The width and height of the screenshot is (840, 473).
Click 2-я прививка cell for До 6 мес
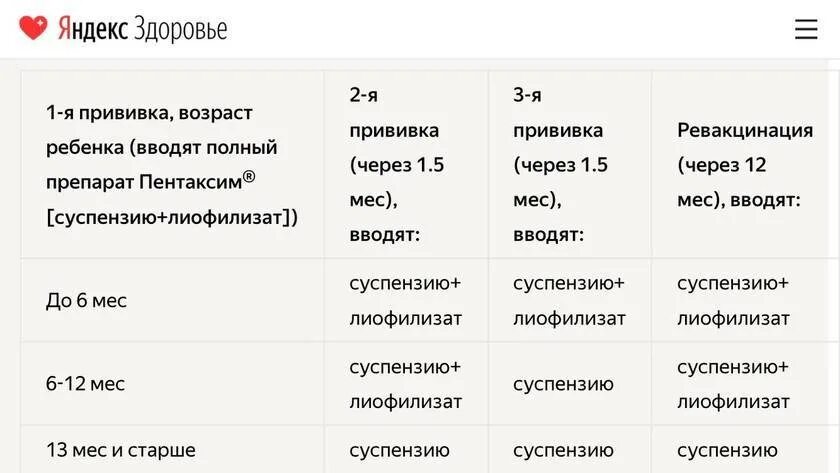(x=406, y=300)
